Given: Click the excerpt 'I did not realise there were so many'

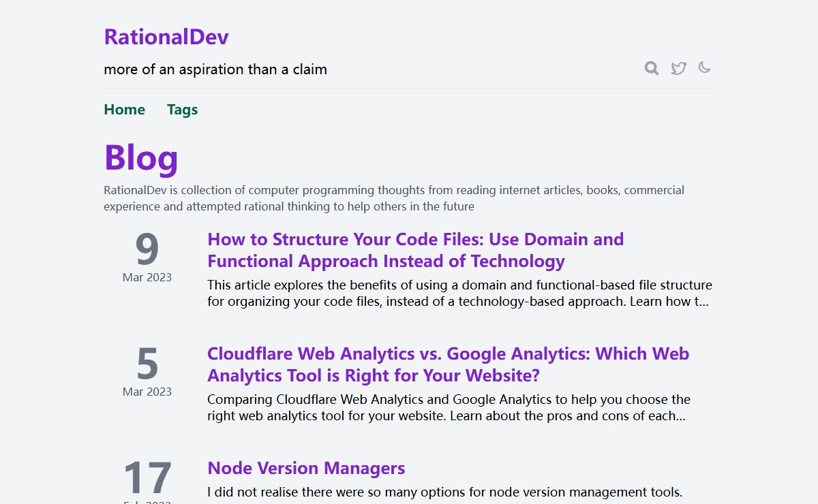Looking at the screenshot, I should point(445,492).
